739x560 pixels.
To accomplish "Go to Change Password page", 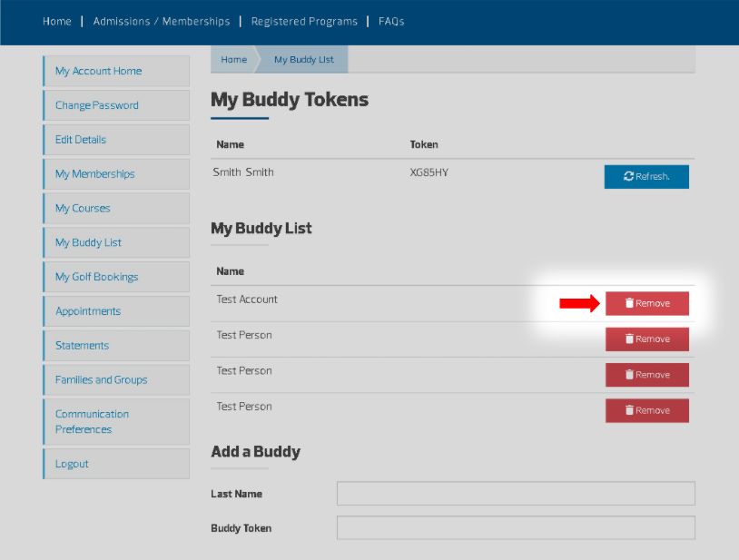I will 96,105.
